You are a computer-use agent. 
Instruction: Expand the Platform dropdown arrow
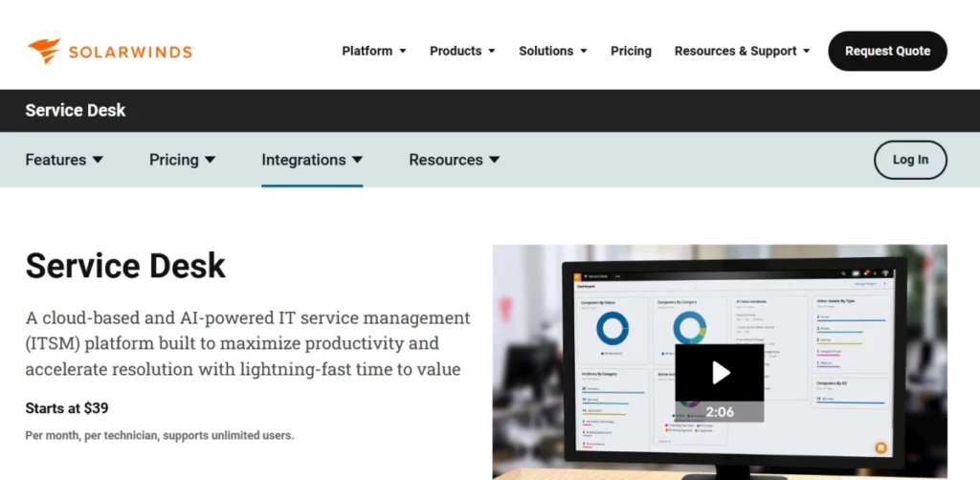pos(403,52)
